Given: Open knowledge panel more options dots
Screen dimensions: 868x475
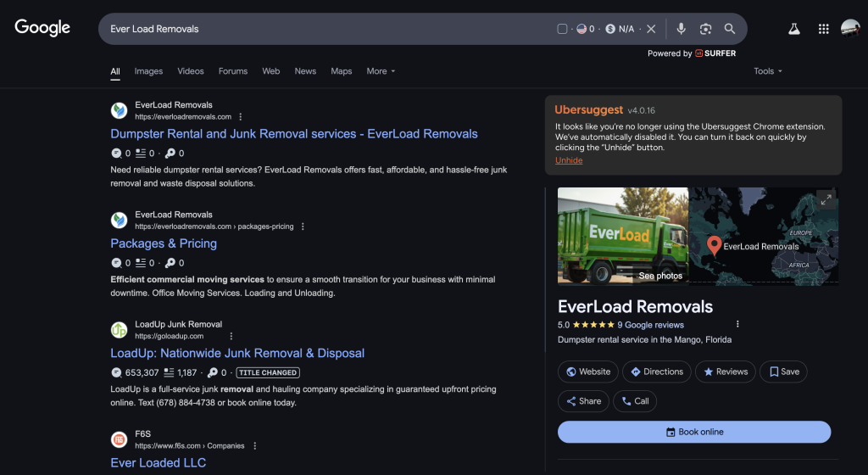Looking at the screenshot, I should pos(737,324).
